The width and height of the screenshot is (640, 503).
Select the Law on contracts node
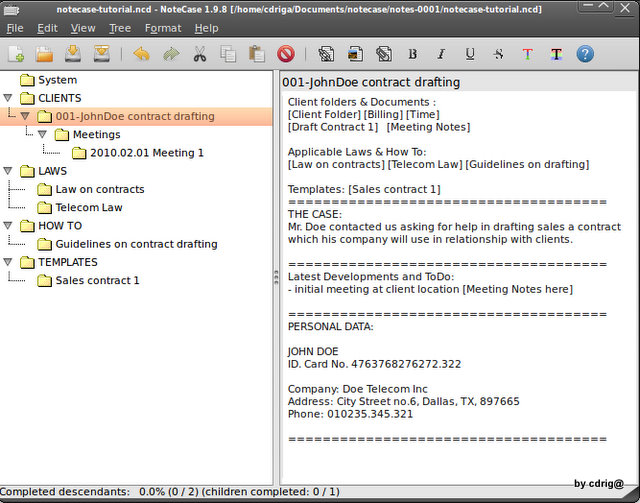click(100, 189)
